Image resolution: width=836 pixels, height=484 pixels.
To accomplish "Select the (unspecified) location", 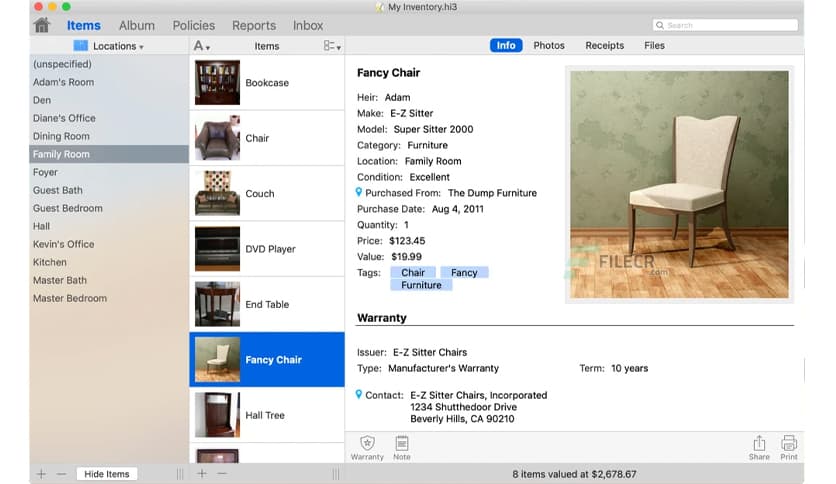I will click(109, 64).
